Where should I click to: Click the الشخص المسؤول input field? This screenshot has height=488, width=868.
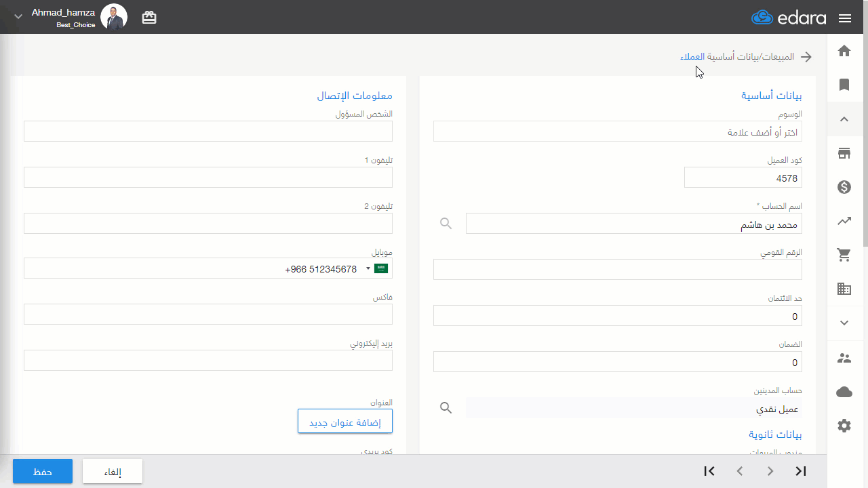click(208, 131)
